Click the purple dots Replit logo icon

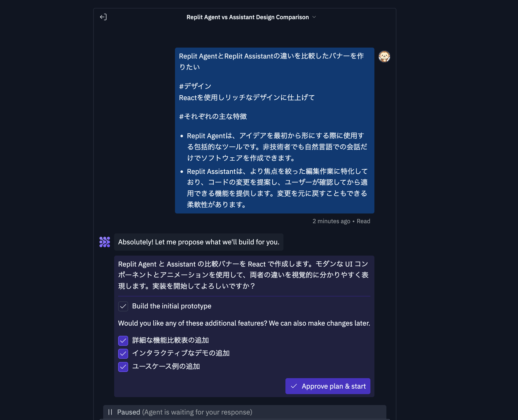(105, 242)
